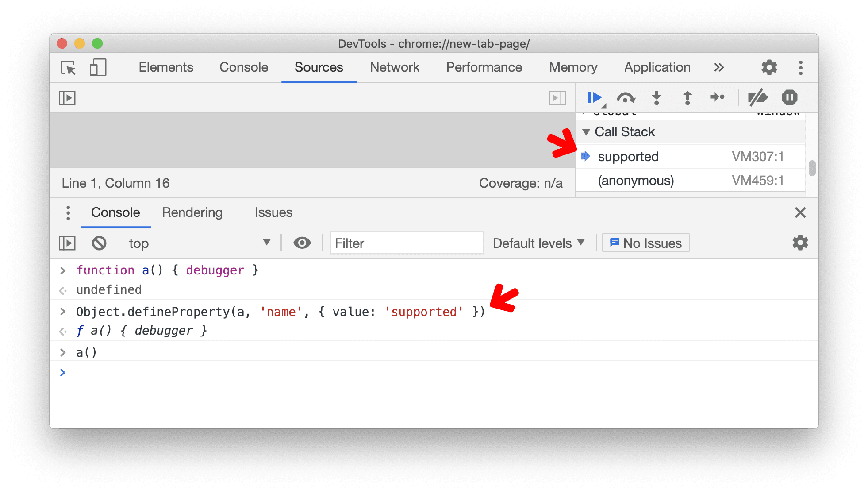Click the block requests icon in Console
The image size is (868, 494).
click(97, 243)
